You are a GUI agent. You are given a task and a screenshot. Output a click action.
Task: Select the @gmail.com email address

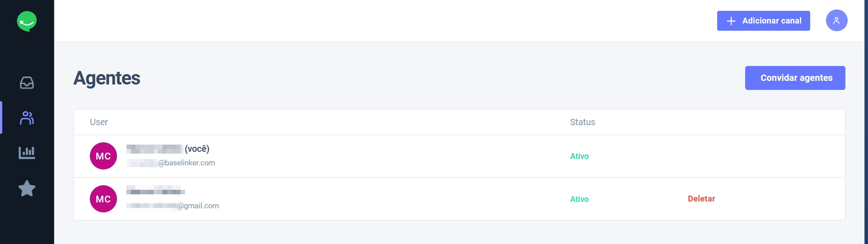pos(173,206)
